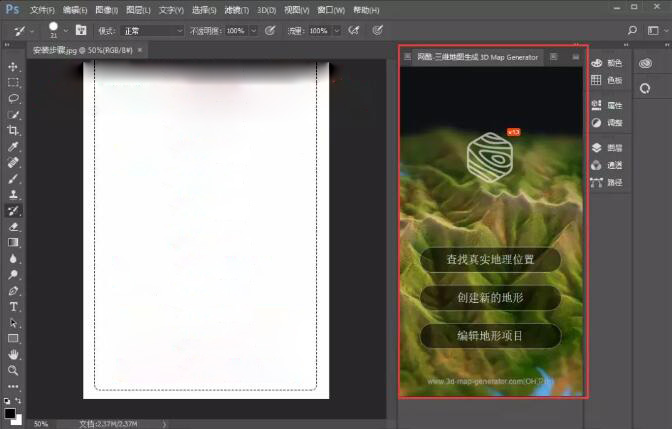Open the 通道 channels panel

coord(607,165)
